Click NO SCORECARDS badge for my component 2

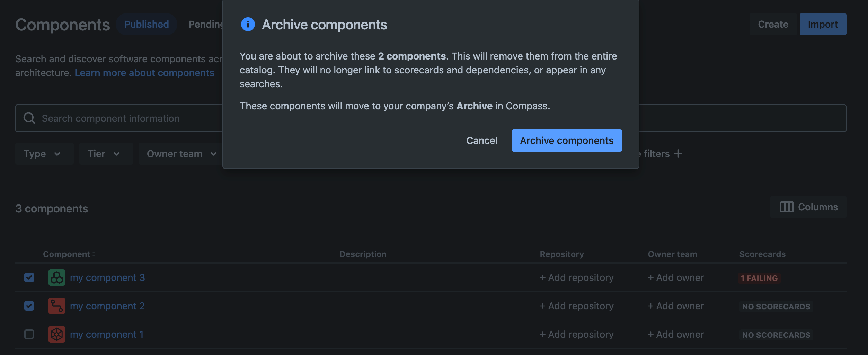click(x=776, y=307)
